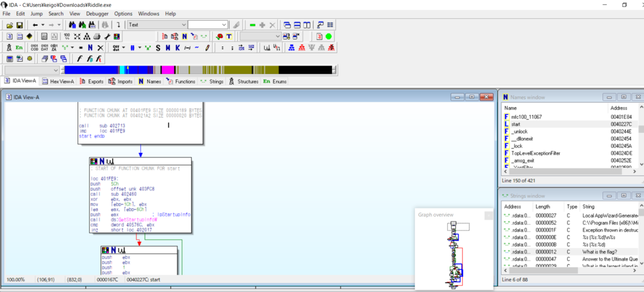Click the 0101 DAT convert-to-data icon
644x292 pixels.
[x=45, y=48]
